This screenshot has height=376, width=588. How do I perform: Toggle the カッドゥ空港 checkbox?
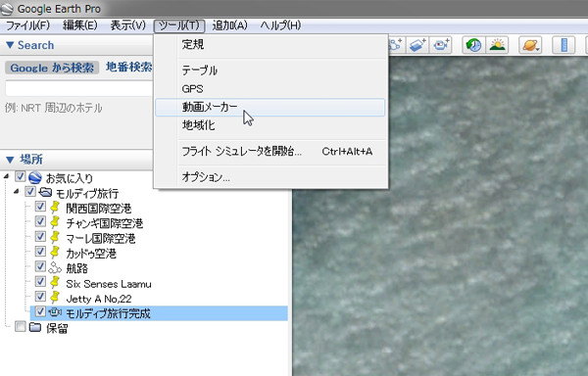click(x=40, y=252)
